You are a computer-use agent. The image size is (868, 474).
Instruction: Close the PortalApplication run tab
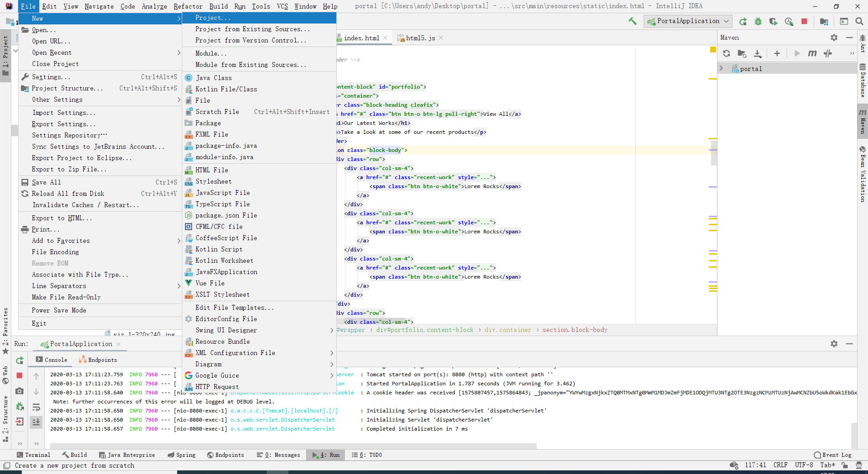(118, 344)
